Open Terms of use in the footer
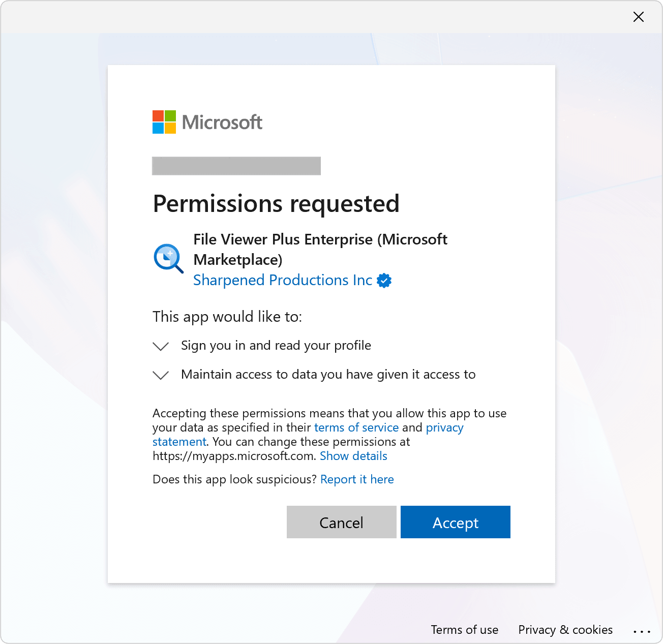This screenshot has height=644, width=663. click(464, 630)
